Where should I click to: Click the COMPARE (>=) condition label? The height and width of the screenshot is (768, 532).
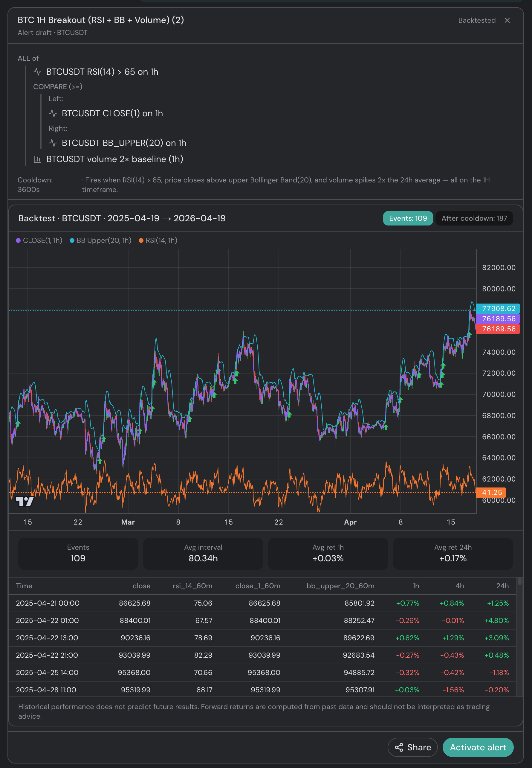pyautogui.click(x=58, y=87)
